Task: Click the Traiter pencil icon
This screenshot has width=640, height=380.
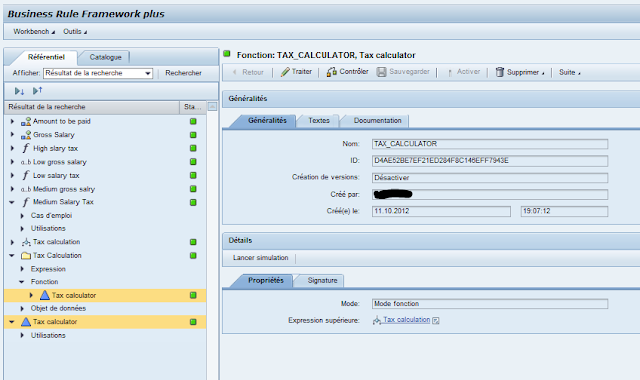Action: pos(285,72)
